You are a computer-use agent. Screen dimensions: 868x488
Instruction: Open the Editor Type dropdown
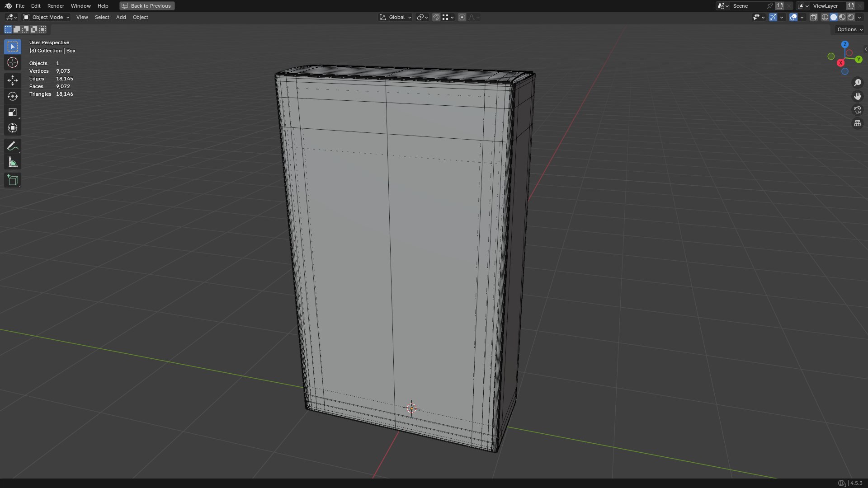point(12,17)
